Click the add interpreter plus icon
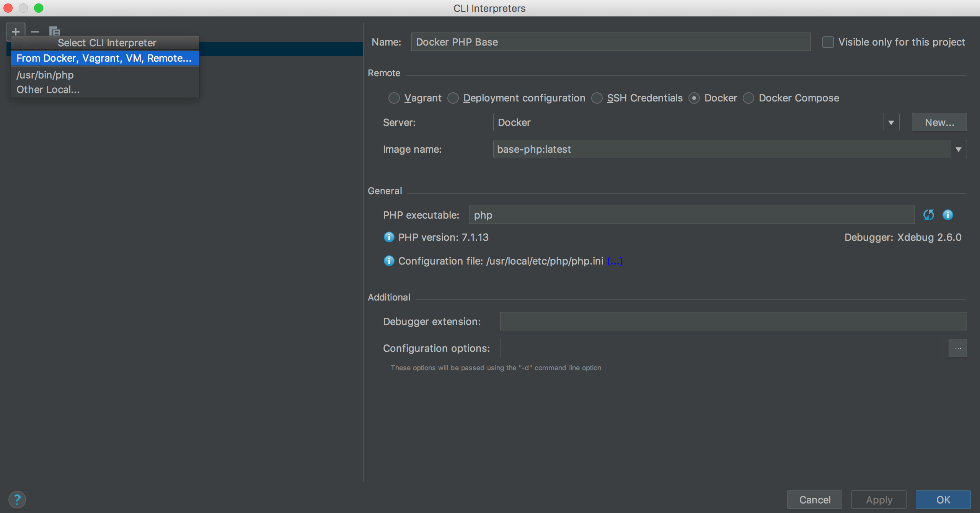980x513 pixels. [x=16, y=31]
